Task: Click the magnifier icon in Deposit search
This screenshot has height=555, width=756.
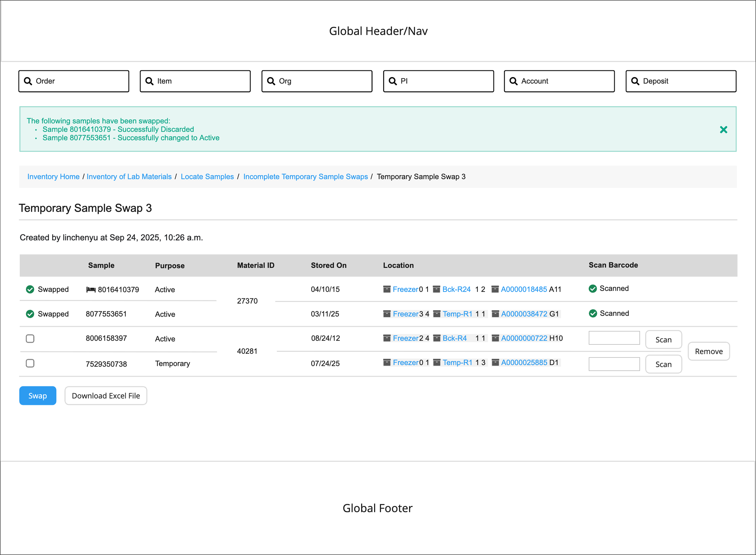Action: (x=635, y=81)
